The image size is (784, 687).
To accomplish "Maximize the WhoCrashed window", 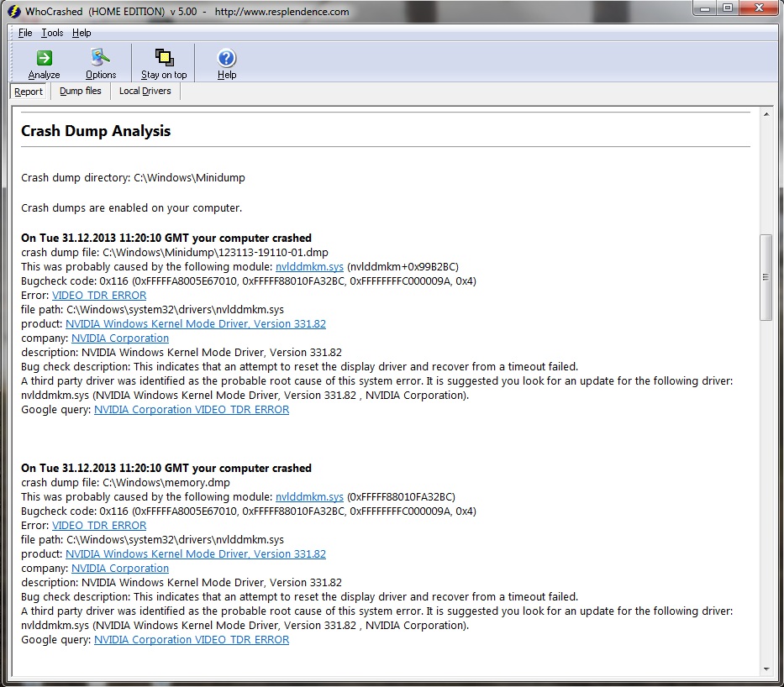I will pos(728,8).
